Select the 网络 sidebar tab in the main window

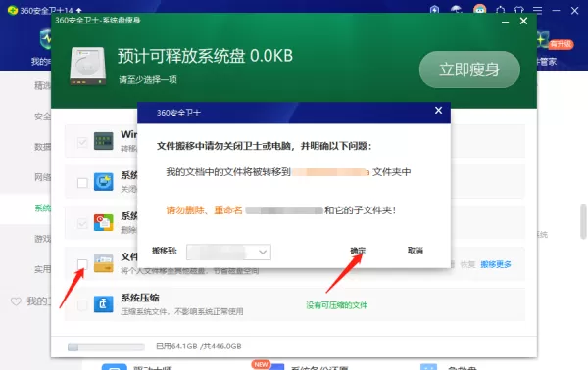pos(42,177)
